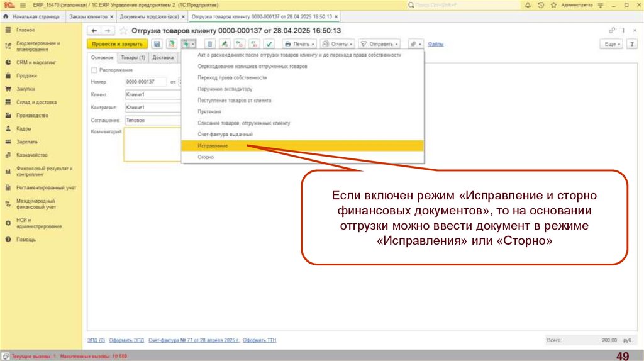Open the Файлы link
This screenshot has height=361, width=644.
[435, 44]
